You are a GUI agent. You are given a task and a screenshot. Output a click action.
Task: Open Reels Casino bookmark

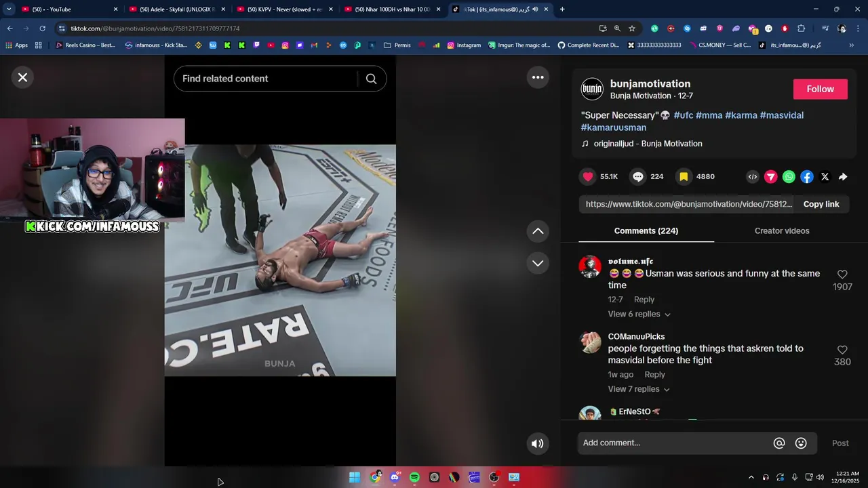[x=85, y=45]
